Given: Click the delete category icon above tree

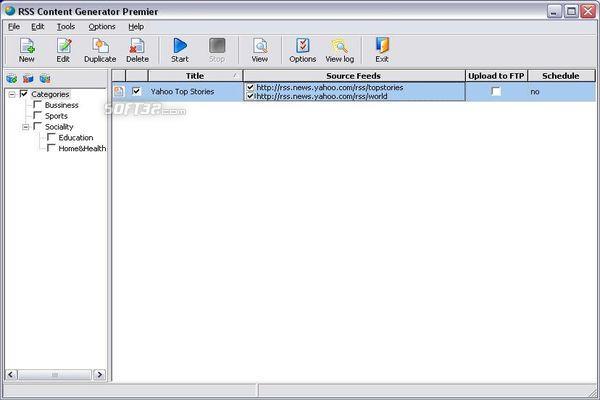Looking at the screenshot, I should pyautogui.click(x=28, y=79).
